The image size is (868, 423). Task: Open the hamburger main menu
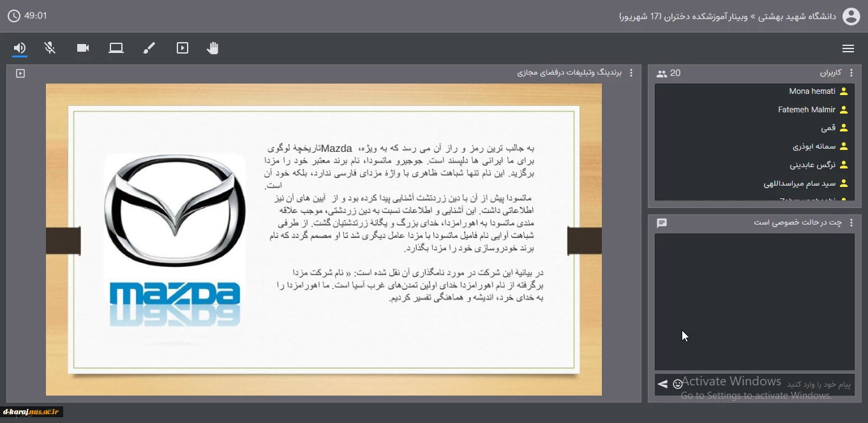tap(848, 48)
